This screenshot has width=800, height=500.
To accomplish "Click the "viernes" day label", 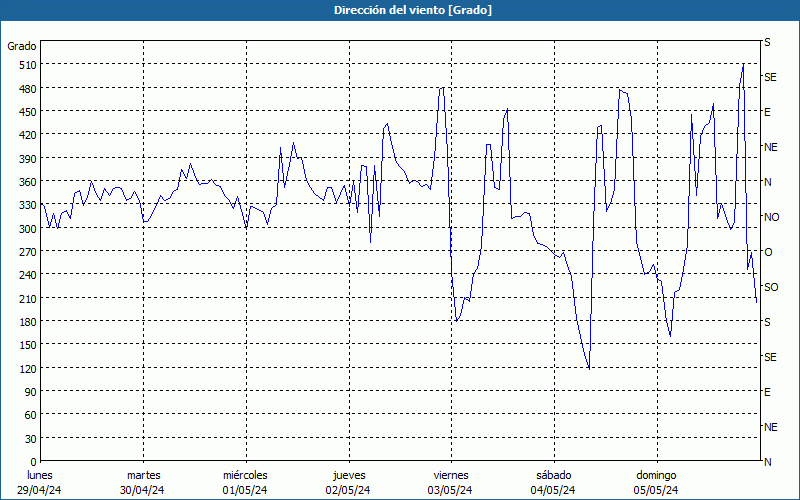I will (451, 476).
